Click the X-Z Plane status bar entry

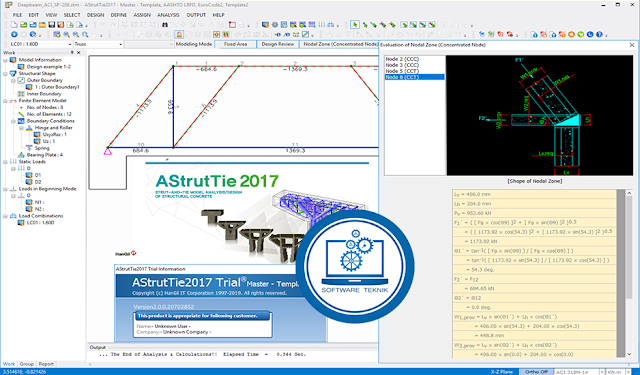tap(502, 372)
